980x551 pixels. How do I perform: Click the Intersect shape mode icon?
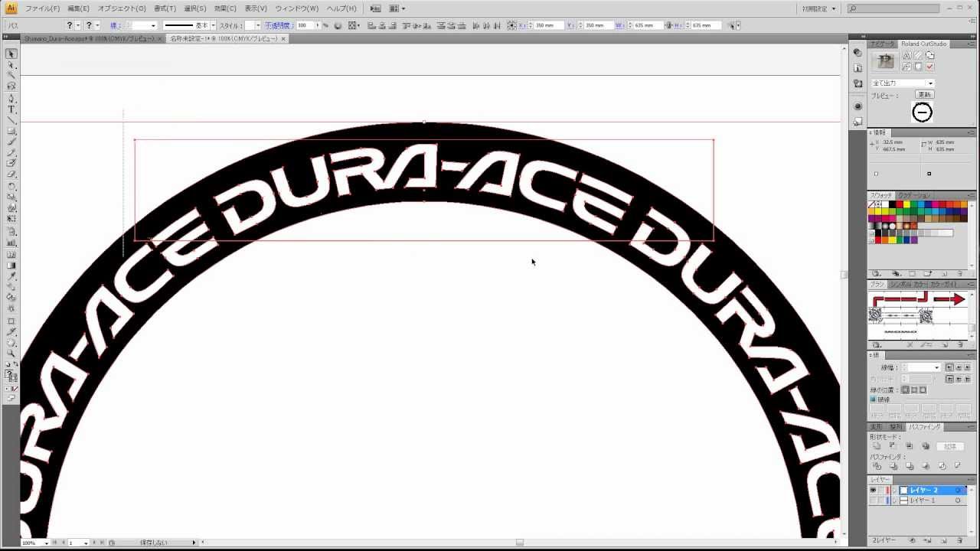pyautogui.click(x=909, y=446)
